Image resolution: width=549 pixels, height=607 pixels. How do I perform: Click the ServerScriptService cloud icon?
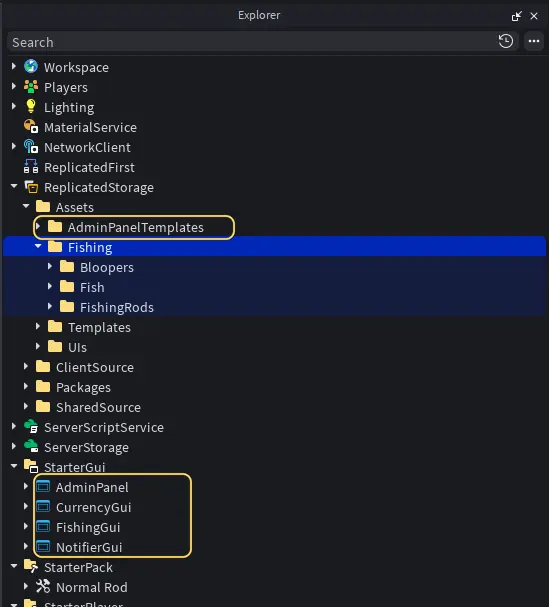31,427
